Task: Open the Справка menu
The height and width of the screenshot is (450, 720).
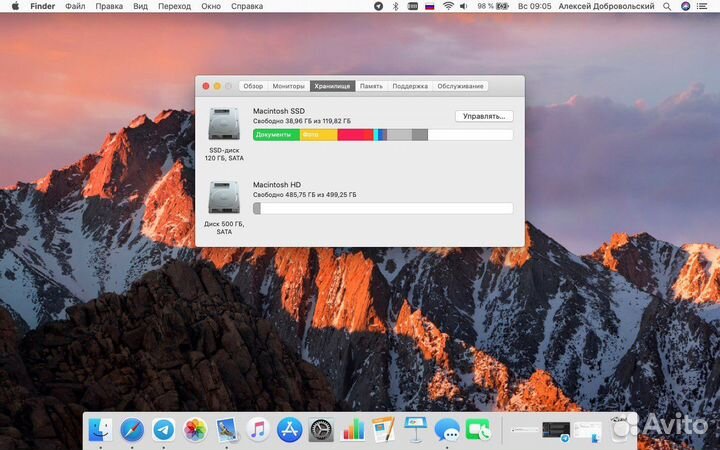Action: point(247,6)
